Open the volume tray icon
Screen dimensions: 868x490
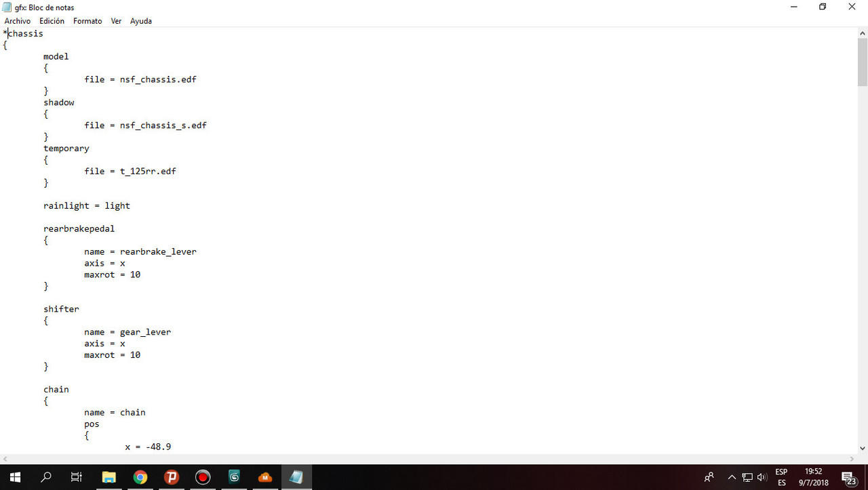(x=762, y=477)
